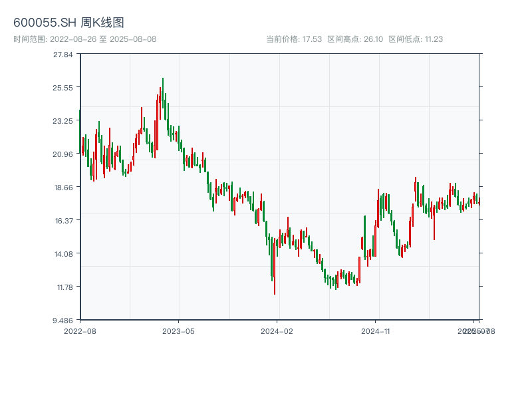532x399 pixels.
Task: Select the 2023-05 x-axis date label
Action: (179, 331)
